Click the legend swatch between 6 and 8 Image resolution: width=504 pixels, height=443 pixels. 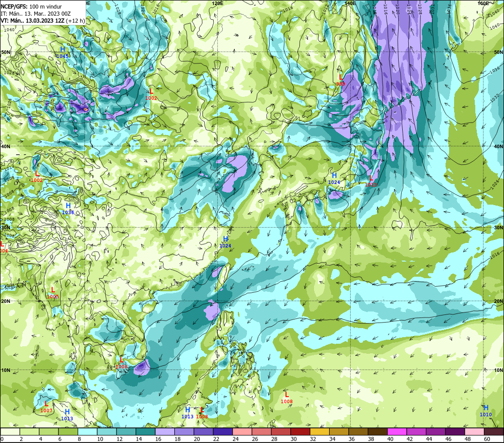point(68,431)
